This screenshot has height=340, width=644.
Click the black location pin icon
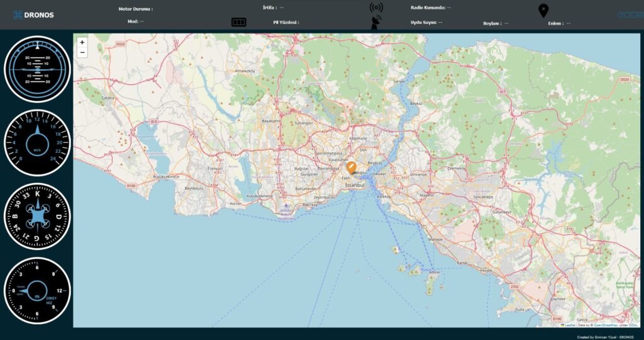click(x=543, y=11)
